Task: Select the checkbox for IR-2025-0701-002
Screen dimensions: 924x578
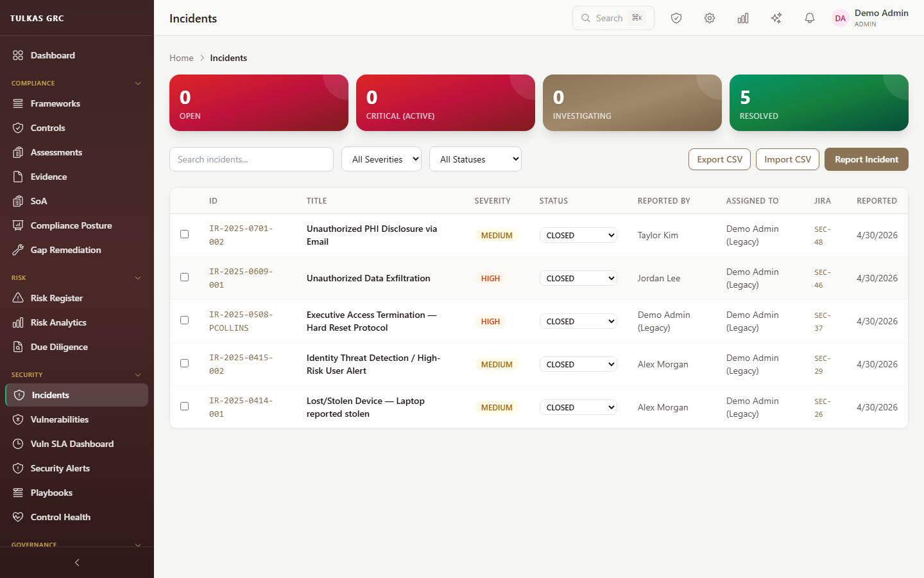Action: [x=184, y=234]
